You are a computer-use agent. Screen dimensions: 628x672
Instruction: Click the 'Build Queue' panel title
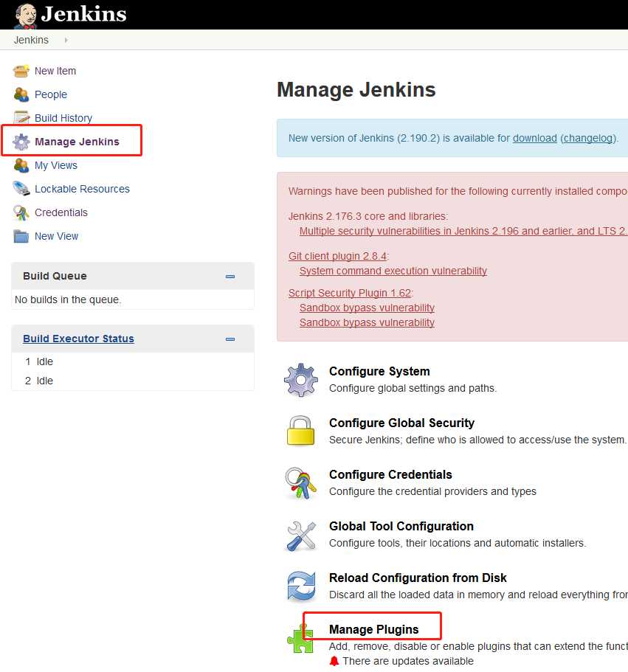pyautogui.click(x=55, y=276)
